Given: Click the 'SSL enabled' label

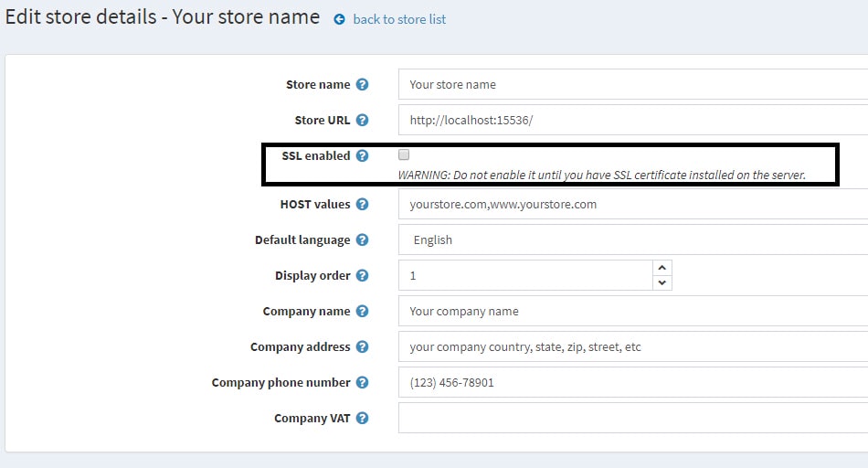Looking at the screenshot, I should (315, 155).
